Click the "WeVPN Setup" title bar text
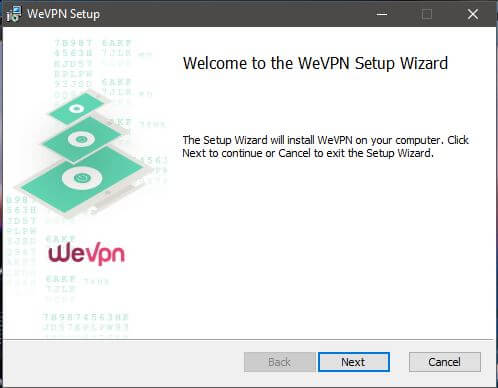The width and height of the screenshot is (498, 388). coord(63,14)
